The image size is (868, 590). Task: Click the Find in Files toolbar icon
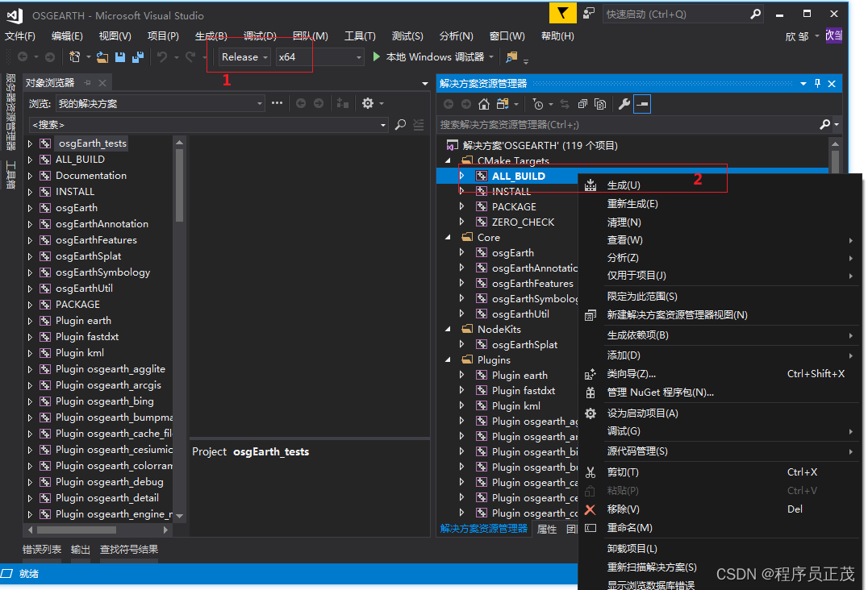click(511, 57)
